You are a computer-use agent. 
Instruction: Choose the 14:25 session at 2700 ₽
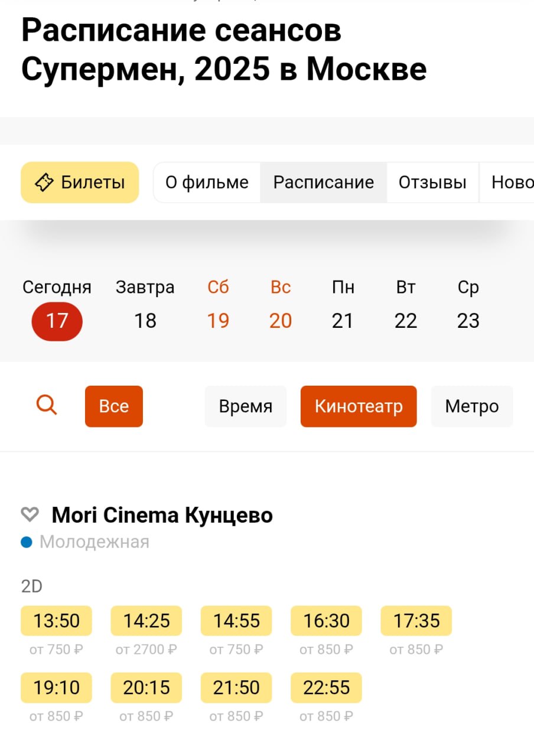(146, 621)
